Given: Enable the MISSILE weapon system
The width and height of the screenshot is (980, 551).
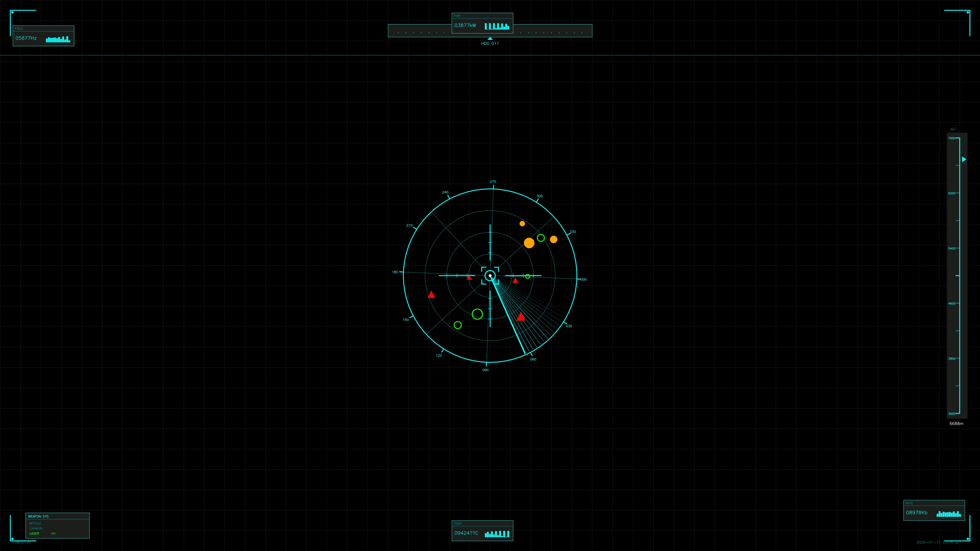Looking at the screenshot, I should click(35, 523).
